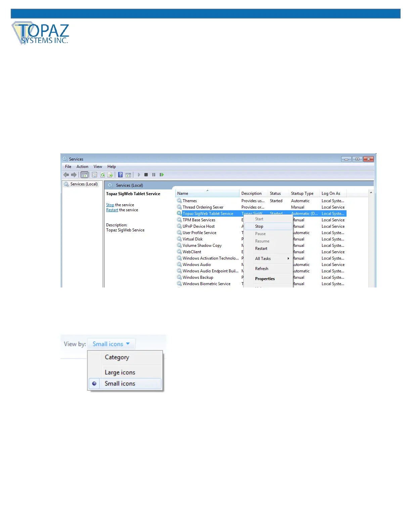411x532 pixels.
Task: Click the gear icon beside Thread Ordering Server
Action: click(x=179, y=207)
